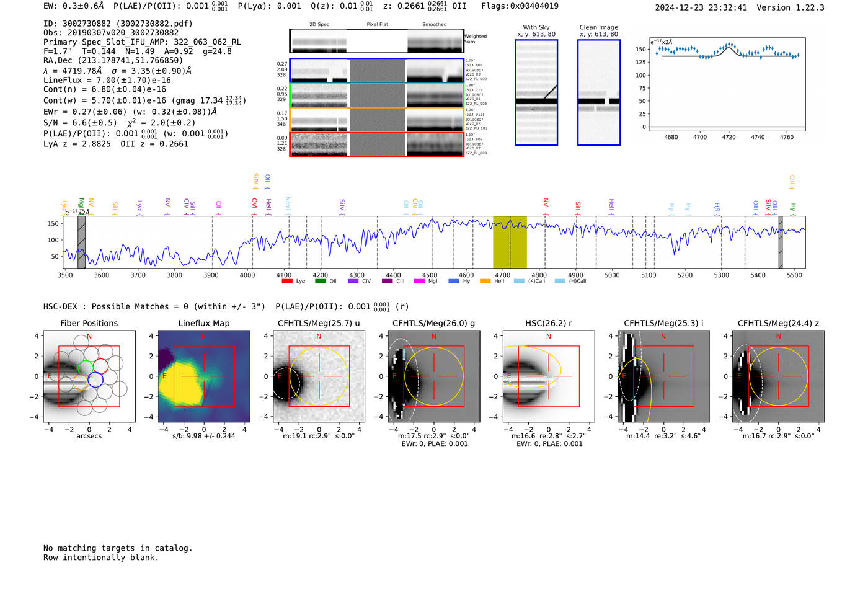Image resolution: width=868 pixels, height=591 pixels.
Task: Select the Weighted Sum 2D spectrum row
Action: pyautogui.click(x=376, y=41)
